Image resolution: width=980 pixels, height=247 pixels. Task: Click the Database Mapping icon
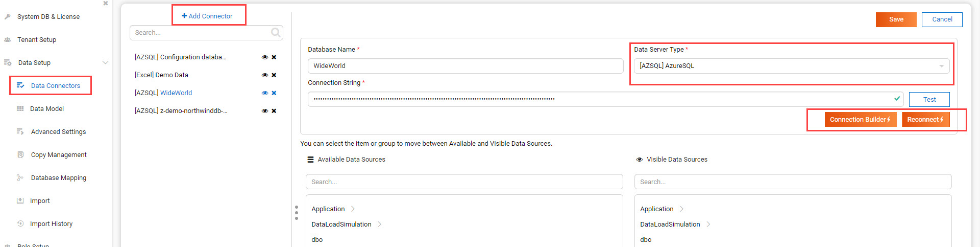[x=20, y=177]
